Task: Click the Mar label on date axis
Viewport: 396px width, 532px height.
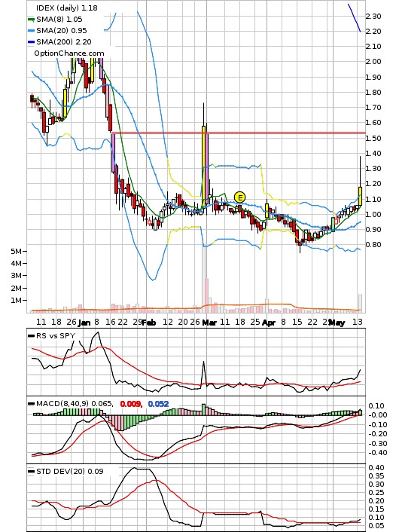Action: 209,323
